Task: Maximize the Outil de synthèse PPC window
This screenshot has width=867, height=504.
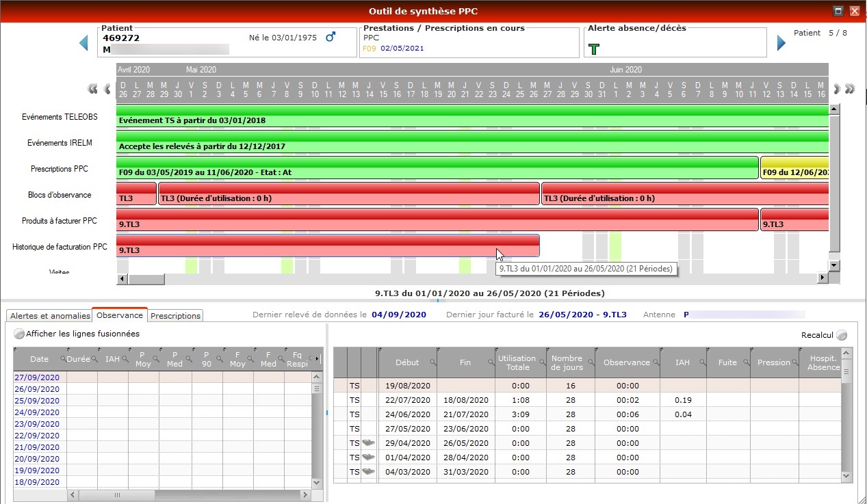Action: click(838, 11)
